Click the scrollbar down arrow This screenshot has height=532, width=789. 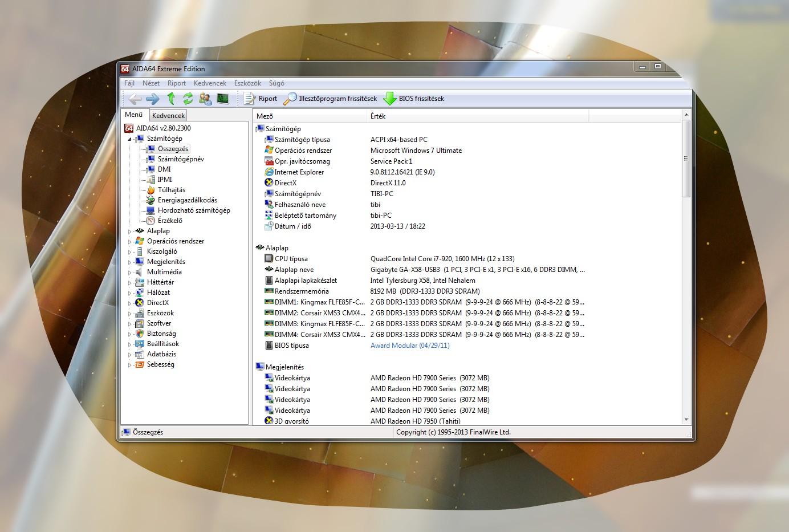click(686, 420)
